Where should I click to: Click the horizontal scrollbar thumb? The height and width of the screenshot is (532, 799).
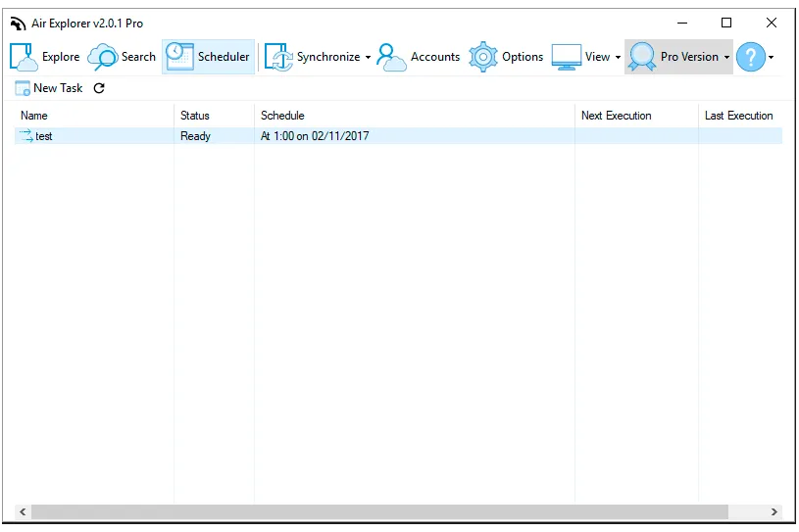379,511
